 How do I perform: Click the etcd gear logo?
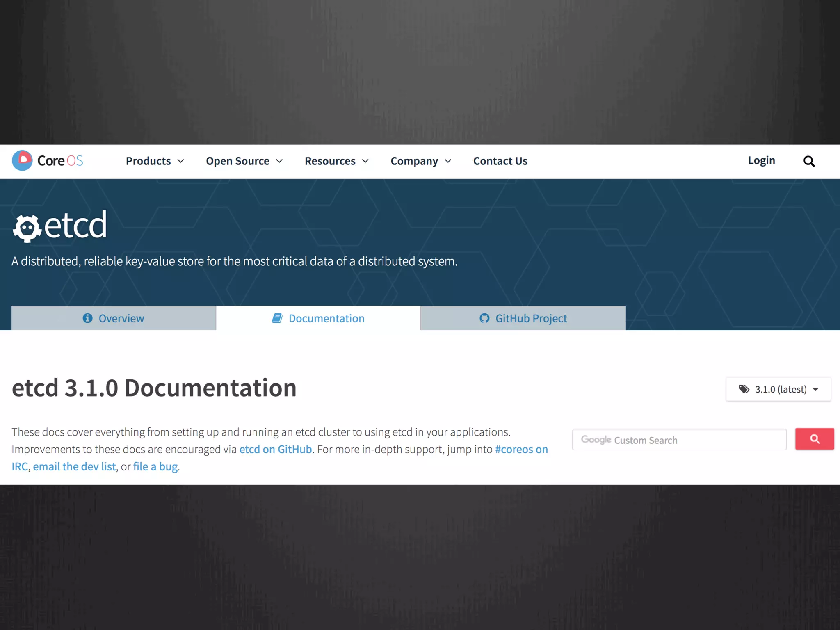[x=27, y=228]
